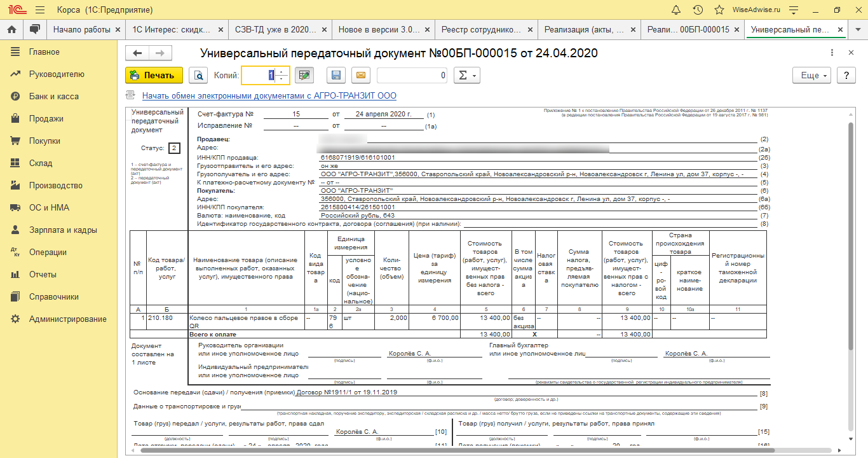868x458 pixels.
Task: Open favorites star icon
Action: pos(719,10)
